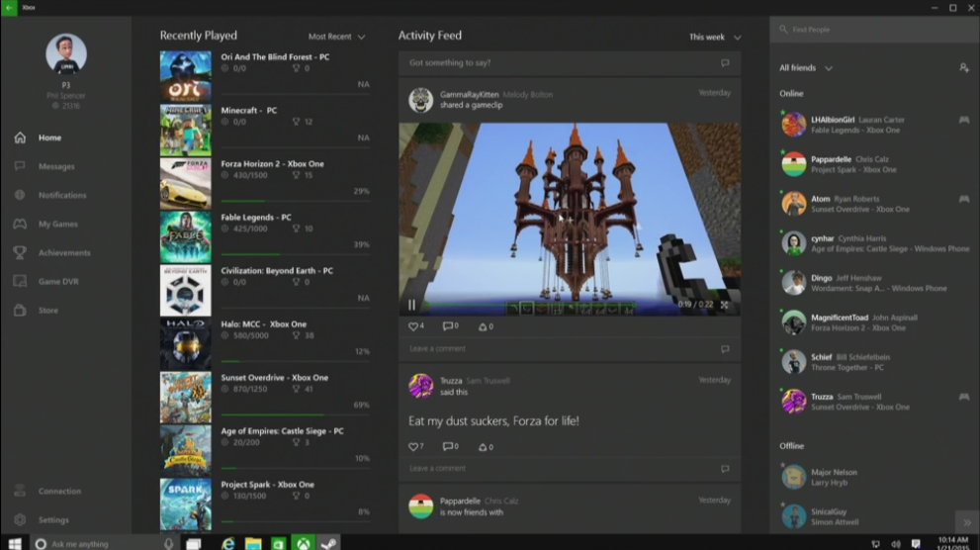Pause the Minecraft gameclip video
Screen dimensions: 980x550
[x=411, y=305]
